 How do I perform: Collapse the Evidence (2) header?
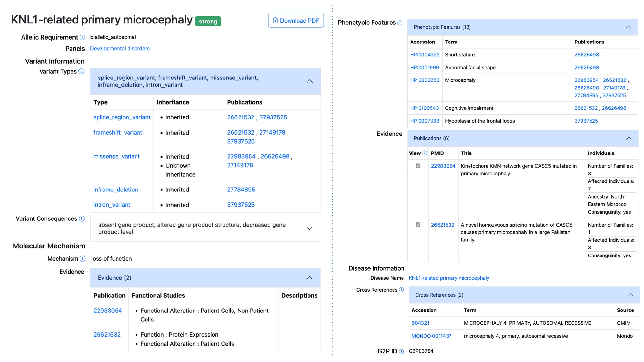(309, 278)
